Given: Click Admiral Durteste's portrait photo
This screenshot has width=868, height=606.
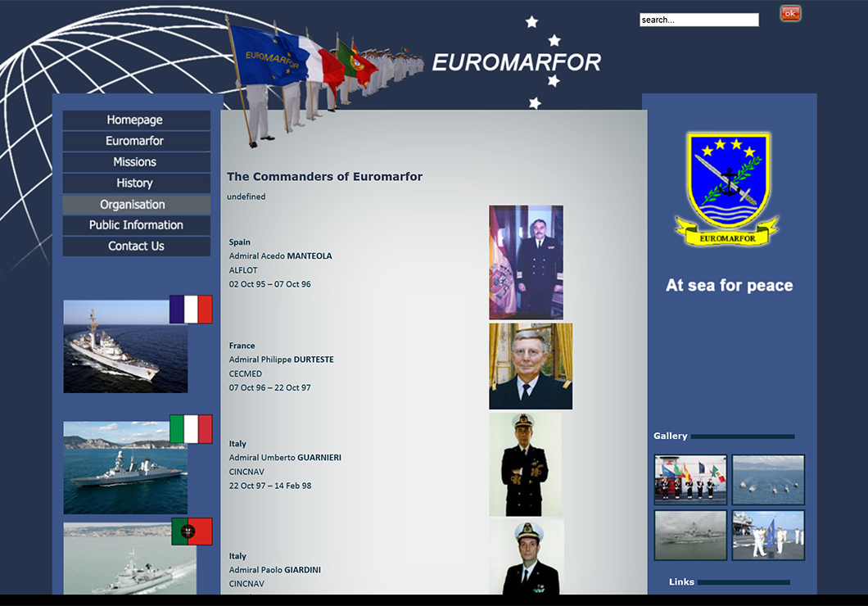Looking at the screenshot, I should point(531,366).
